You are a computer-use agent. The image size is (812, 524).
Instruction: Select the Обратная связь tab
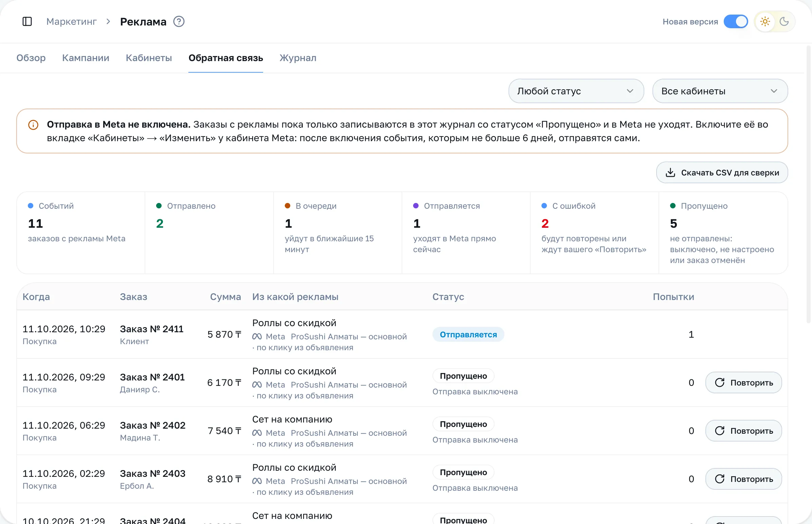[226, 58]
